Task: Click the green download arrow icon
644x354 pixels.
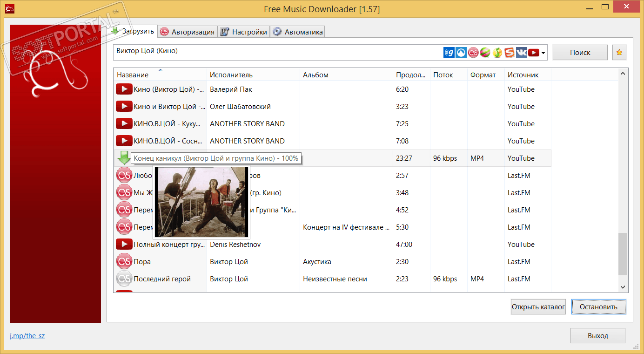Action: (124, 158)
